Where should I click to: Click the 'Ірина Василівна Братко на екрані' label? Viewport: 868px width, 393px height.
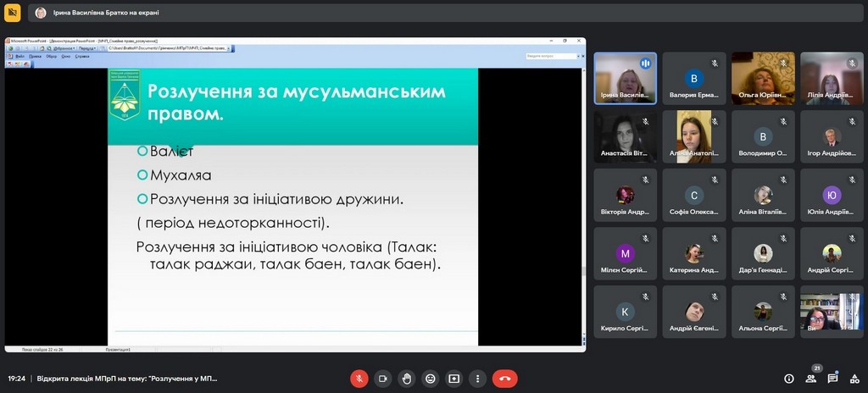pos(106,13)
